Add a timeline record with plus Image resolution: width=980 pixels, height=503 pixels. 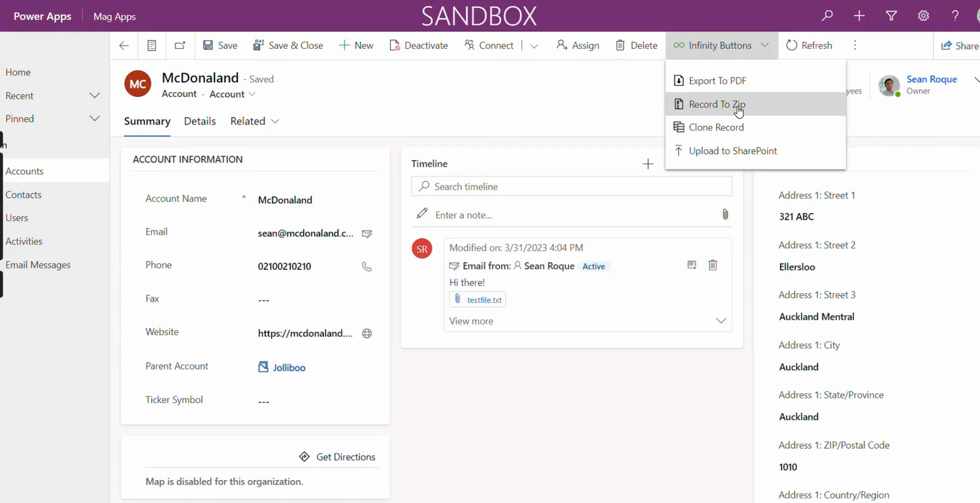[648, 164]
